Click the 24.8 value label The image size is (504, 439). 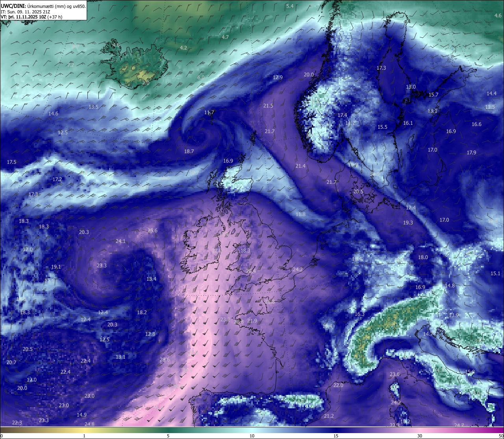click(89, 424)
